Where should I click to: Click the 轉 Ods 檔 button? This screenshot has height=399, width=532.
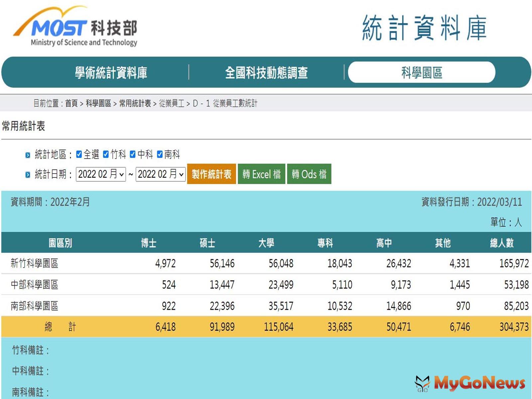click(309, 174)
